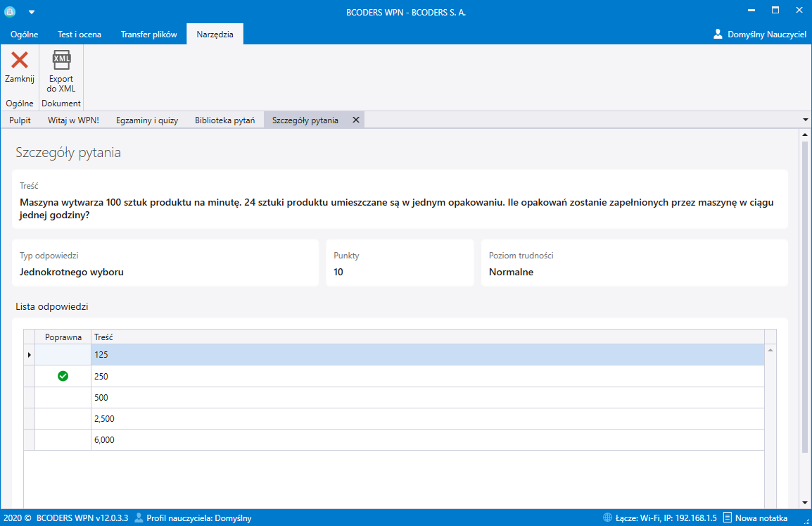This screenshot has height=526, width=812.
Task: Close the Szczegóły pytania tab
Action: coord(356,120)
